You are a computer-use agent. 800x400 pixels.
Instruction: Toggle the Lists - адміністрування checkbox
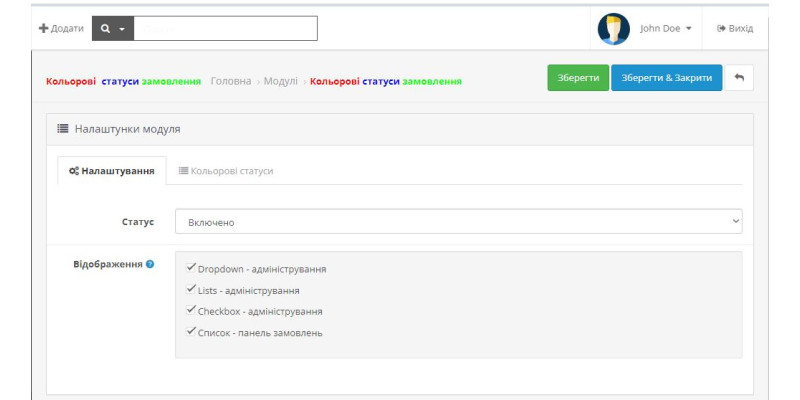coord(191,289)
